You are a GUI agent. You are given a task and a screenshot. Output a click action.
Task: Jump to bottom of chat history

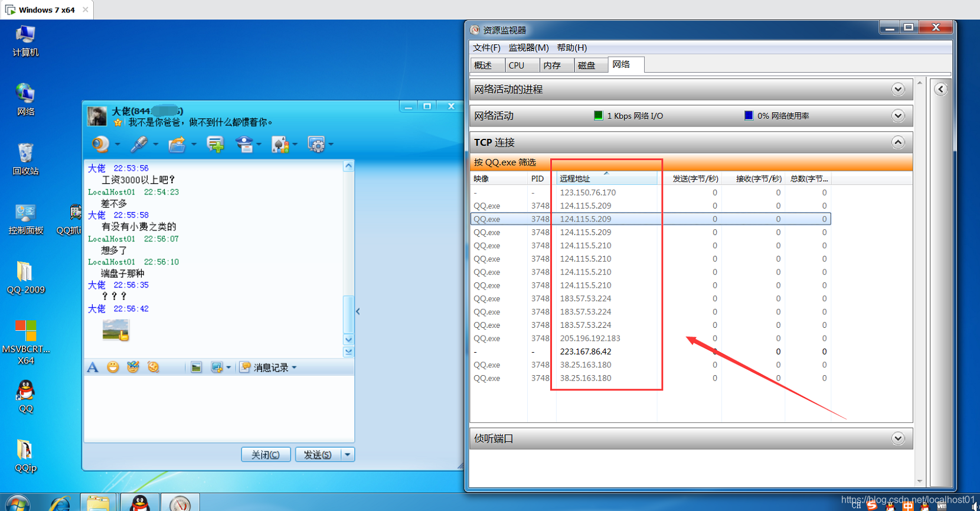(348, 351)
